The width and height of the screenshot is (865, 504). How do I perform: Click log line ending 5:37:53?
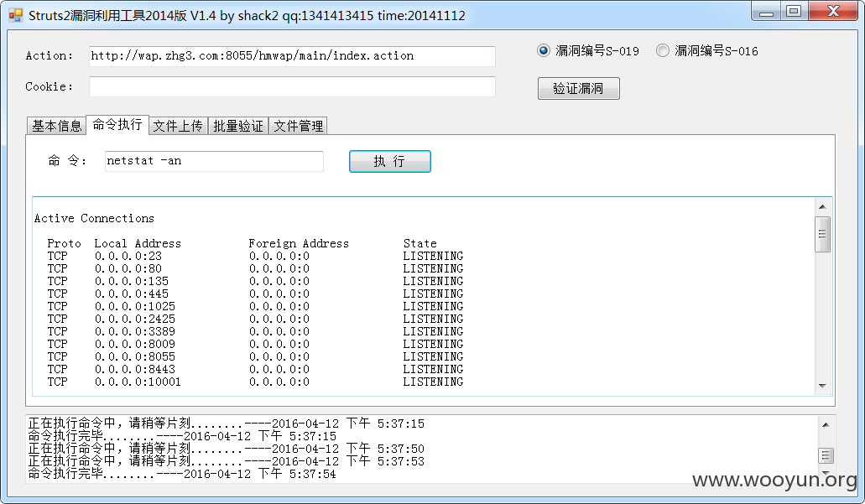pyautogui.click(x=227, y=461)
